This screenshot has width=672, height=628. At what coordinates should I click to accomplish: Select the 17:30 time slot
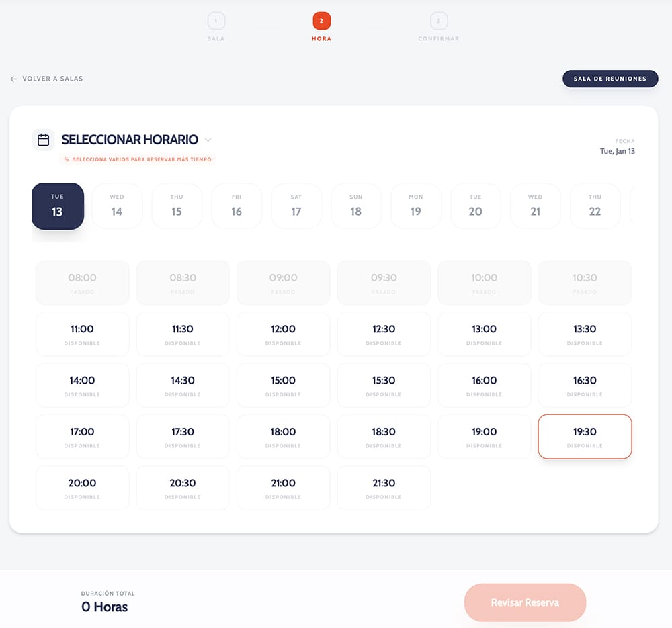tap(183, 437)
